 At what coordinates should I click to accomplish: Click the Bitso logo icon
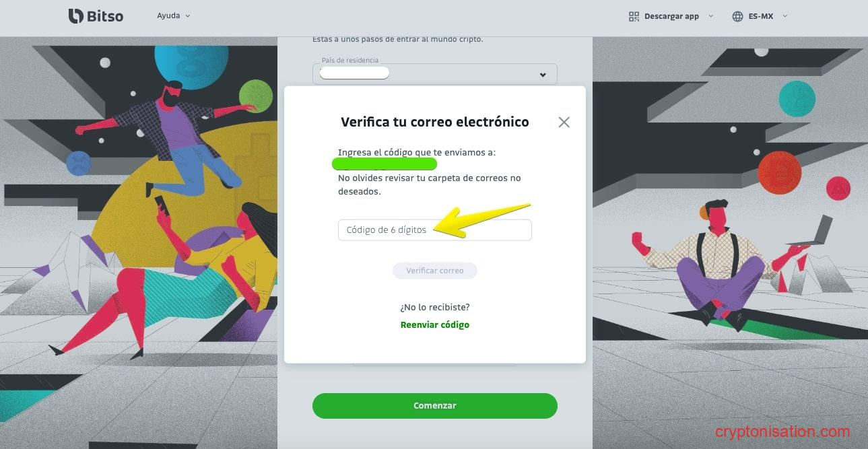75,15
